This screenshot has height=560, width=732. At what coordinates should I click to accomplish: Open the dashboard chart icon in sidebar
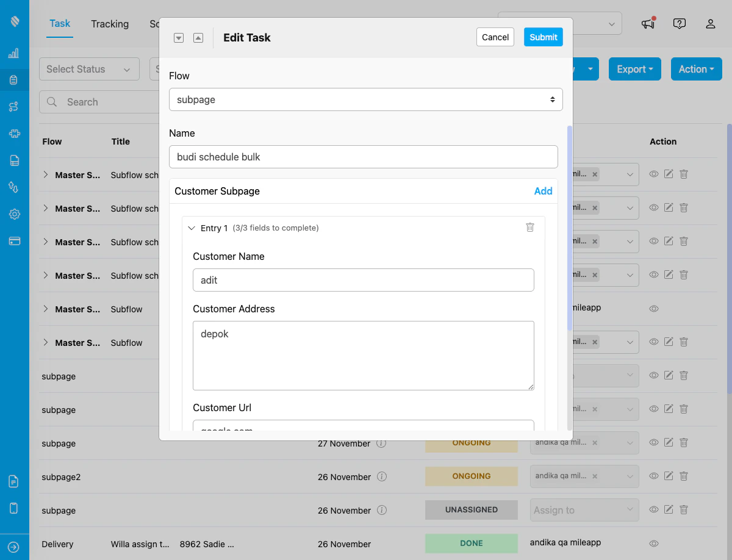coord(14,54)
